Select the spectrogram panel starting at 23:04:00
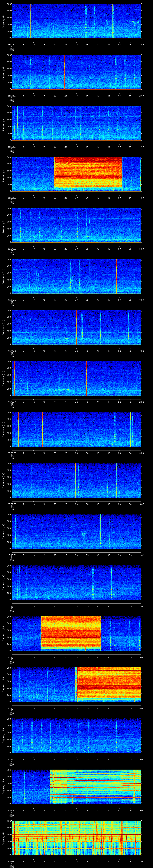The height and width of the screenshot is (868, 153). click(x=76, y=225)
